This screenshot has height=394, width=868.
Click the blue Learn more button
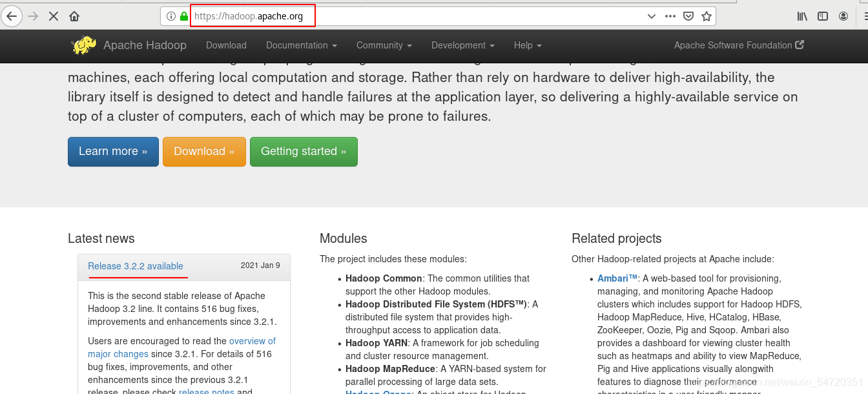(113, 151)
